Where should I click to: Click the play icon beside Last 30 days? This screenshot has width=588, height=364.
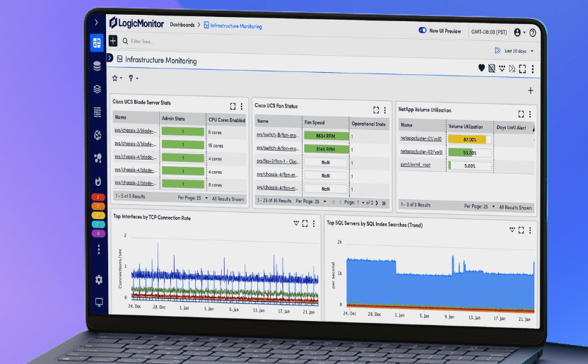[x=498, y=50]
